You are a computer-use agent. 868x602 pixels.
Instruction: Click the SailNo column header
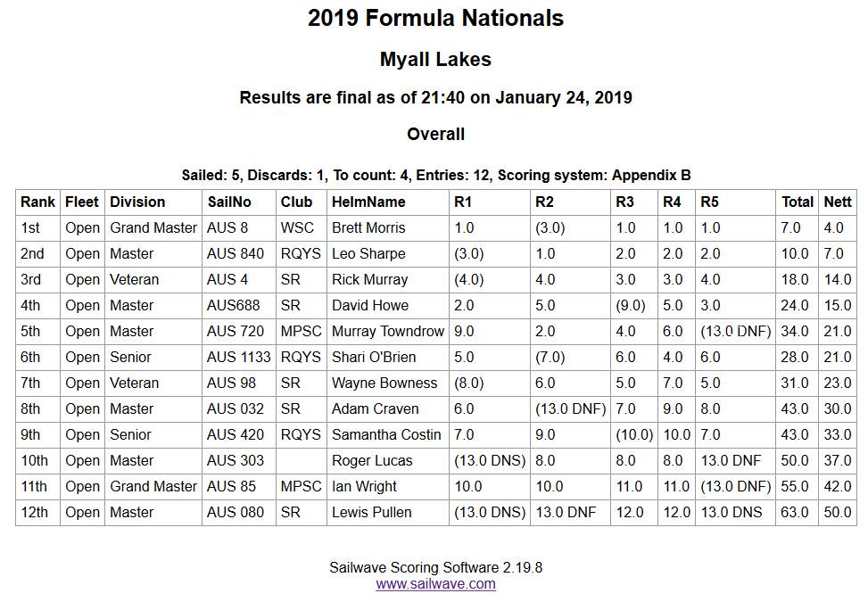[229, 202]
